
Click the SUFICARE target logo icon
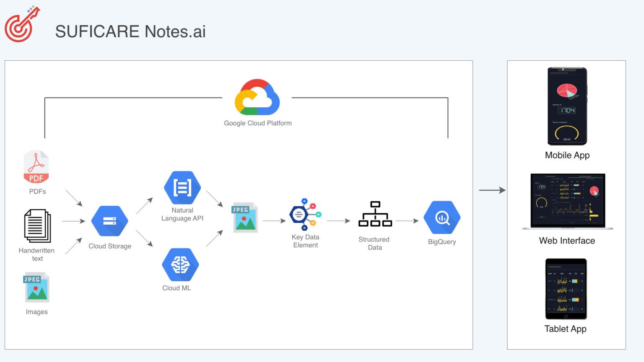tap(22, 24)
